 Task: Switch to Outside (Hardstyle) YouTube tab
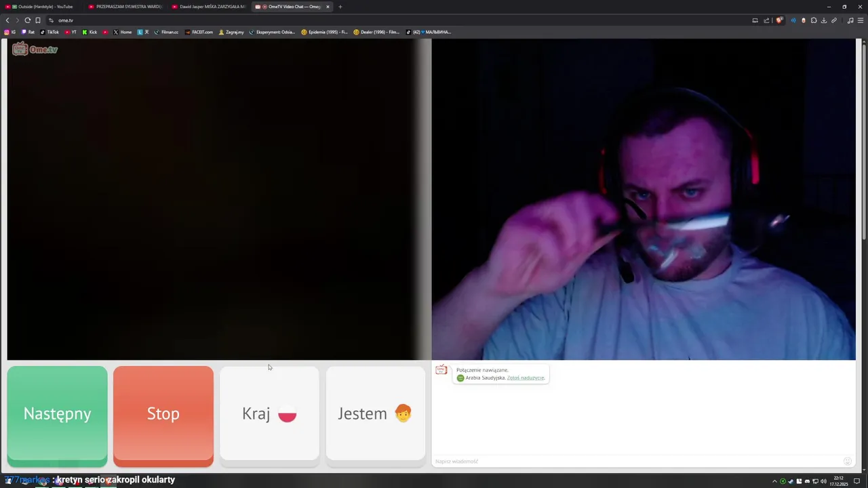43,7
